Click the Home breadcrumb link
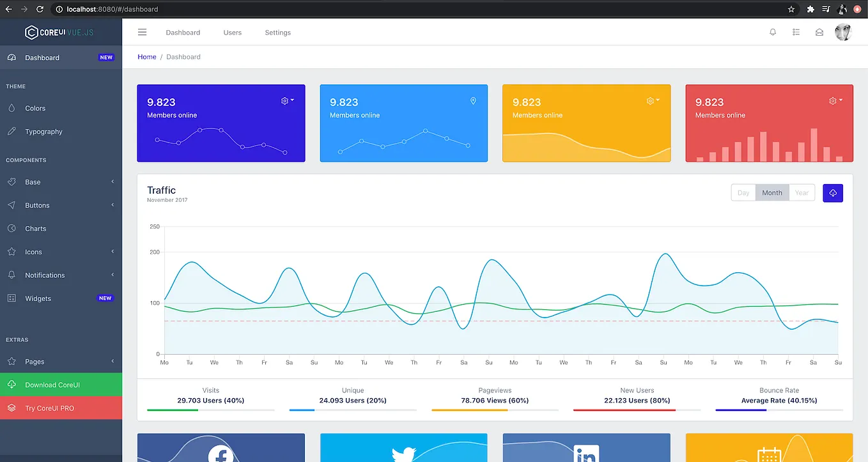 146,56
